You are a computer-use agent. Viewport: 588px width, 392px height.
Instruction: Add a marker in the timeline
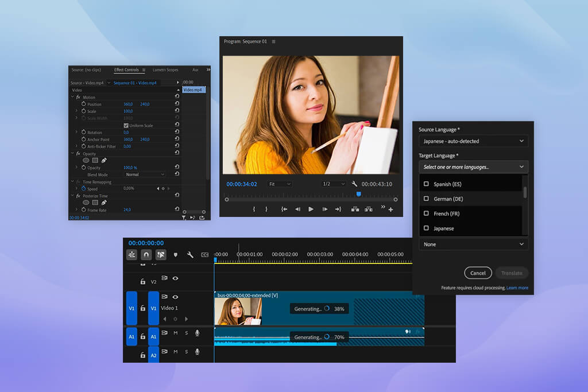coord(176,255)
